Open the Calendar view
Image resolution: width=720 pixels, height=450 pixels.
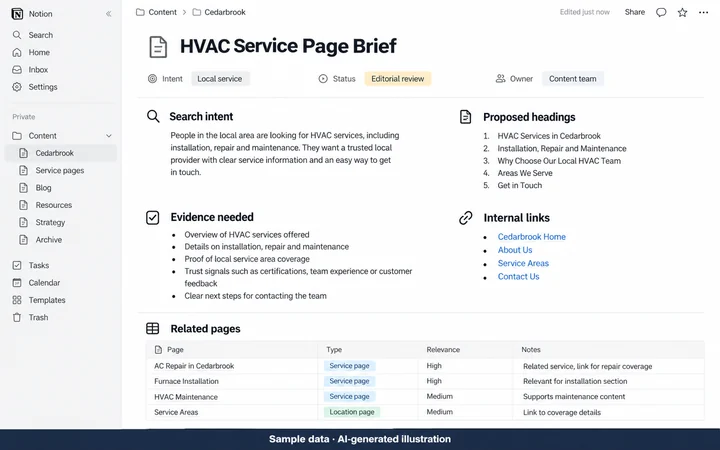[x=44, y=283]
